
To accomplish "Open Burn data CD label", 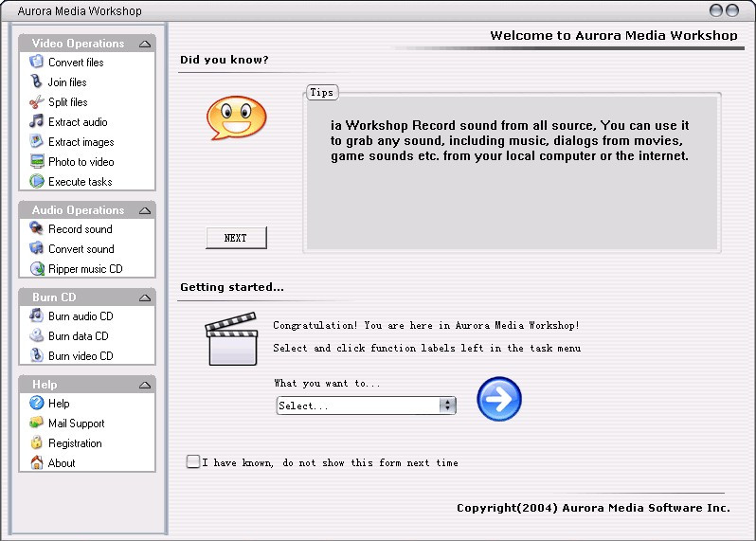I will [78, 336].
